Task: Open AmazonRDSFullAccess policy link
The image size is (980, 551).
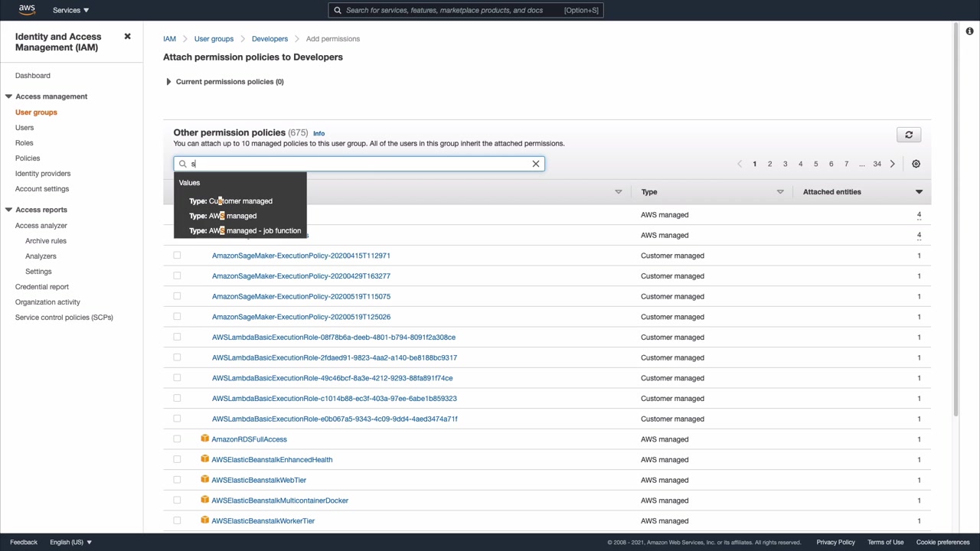Action: [x=249, y=439]
